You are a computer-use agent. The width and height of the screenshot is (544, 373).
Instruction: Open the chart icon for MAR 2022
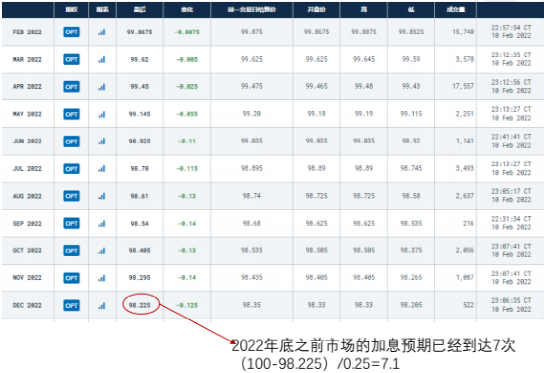point(102,60)
